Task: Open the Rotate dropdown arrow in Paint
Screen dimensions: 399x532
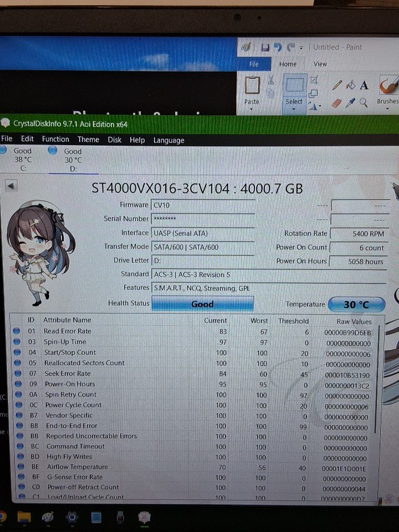Action: point(320,106)
